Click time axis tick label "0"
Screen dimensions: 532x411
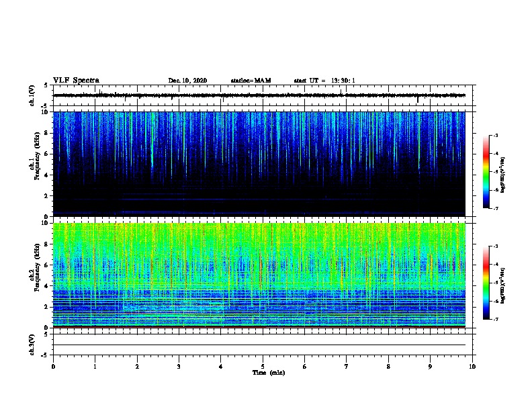pos(53,367)
